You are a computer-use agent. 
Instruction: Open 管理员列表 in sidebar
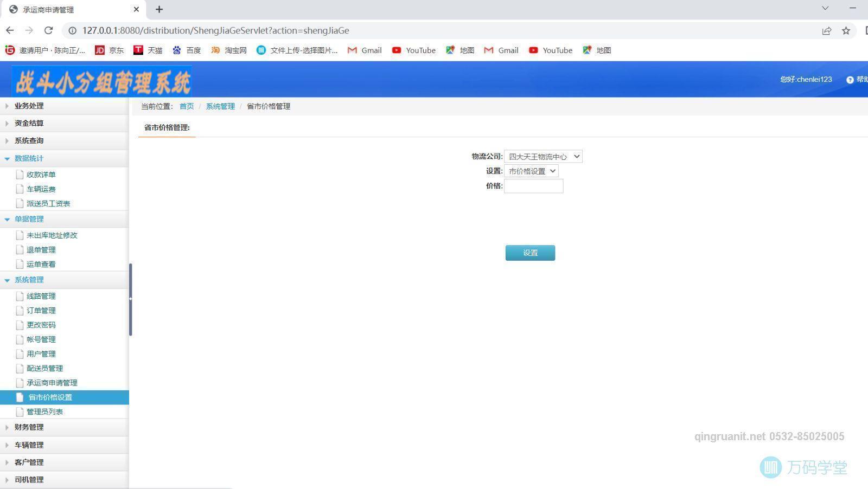[44, 412]
